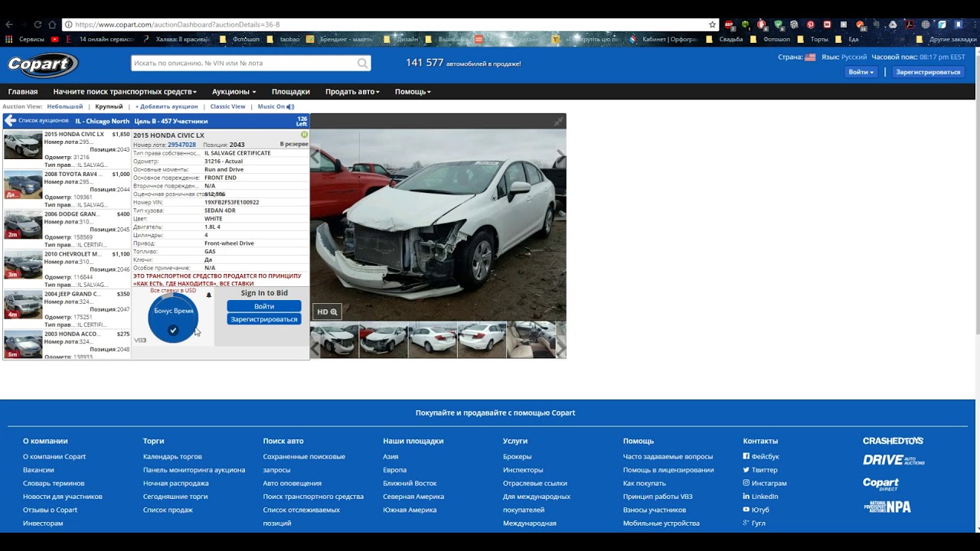Click the expand image icon on the photo
The image size is (980, 551).
click(x=559, y=121)
